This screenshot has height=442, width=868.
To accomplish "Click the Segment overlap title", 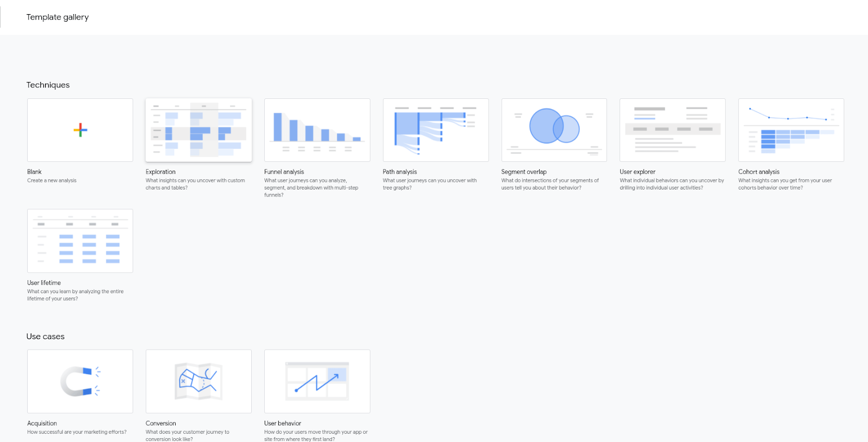I will 524,172.
